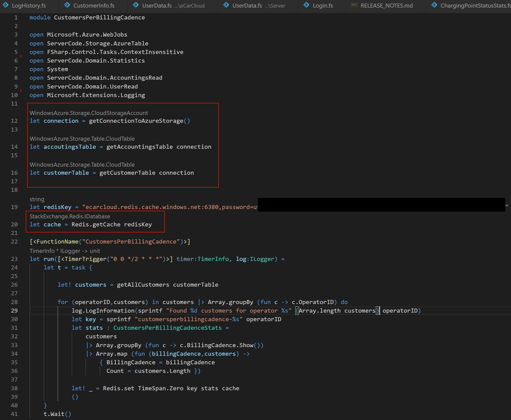Set a breakpoint in the gutter of line 23

pyautogui.click(x=21, y=259)
